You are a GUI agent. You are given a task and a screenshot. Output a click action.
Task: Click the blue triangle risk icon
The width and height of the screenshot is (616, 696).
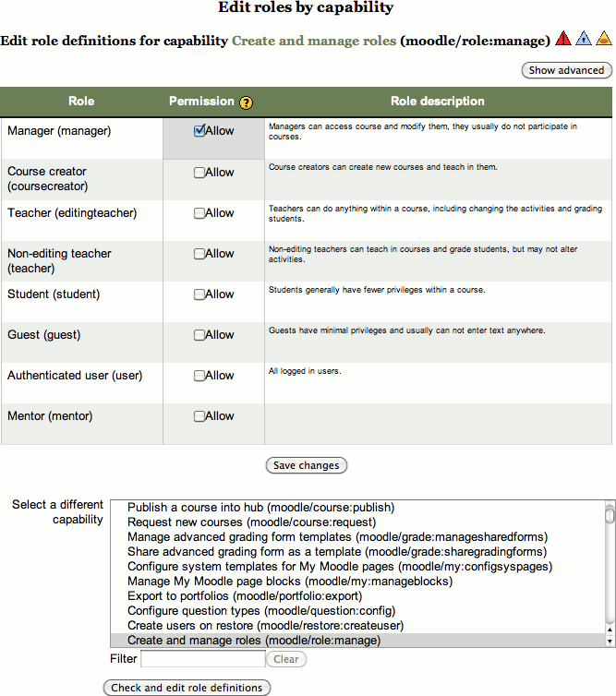point(584,39)
